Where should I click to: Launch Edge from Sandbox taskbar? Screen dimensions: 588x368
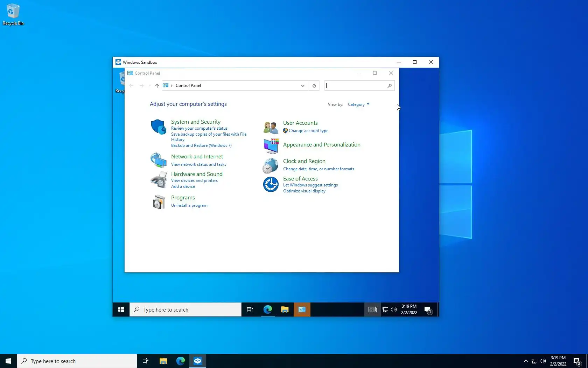pyautogui.click(x=268, y=309)
